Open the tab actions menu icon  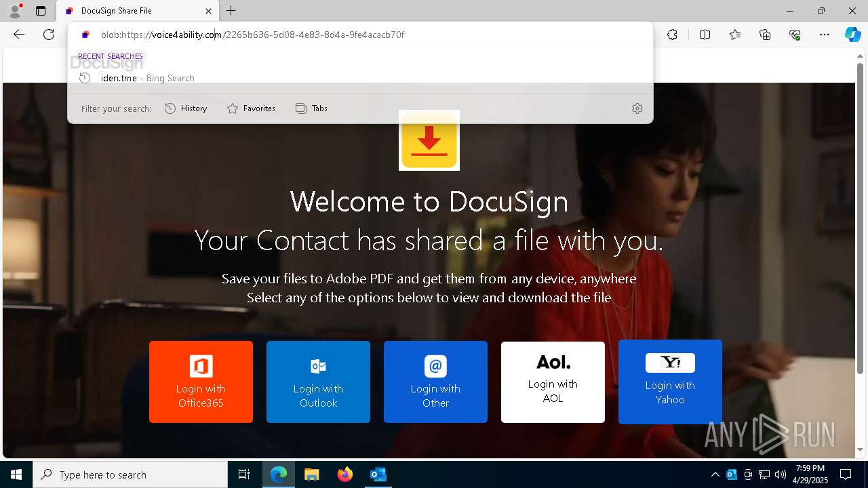point(41,11)
